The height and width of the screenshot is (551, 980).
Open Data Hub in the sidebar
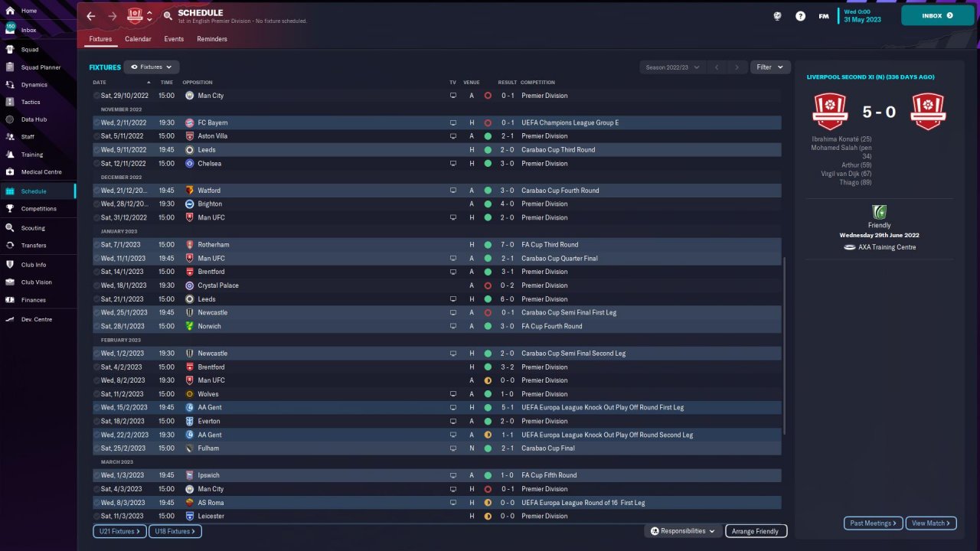pyautogui.click(x=37, y=119)
